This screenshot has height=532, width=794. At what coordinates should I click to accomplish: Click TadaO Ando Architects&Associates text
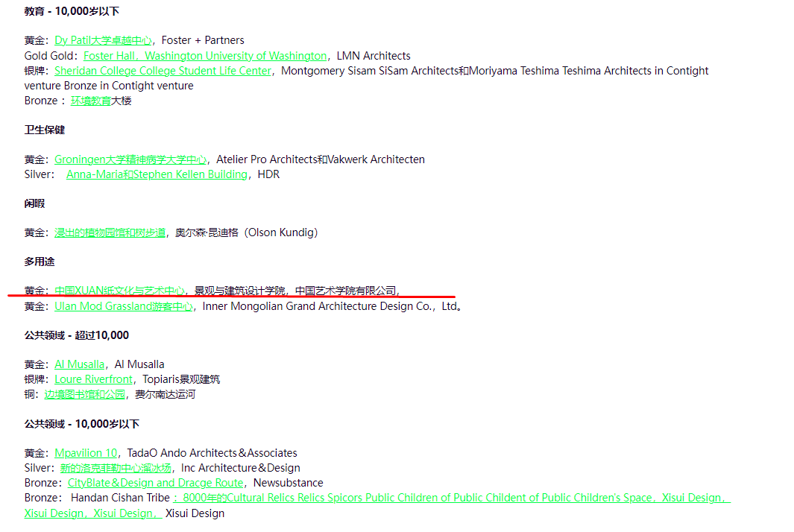(212, 453)
